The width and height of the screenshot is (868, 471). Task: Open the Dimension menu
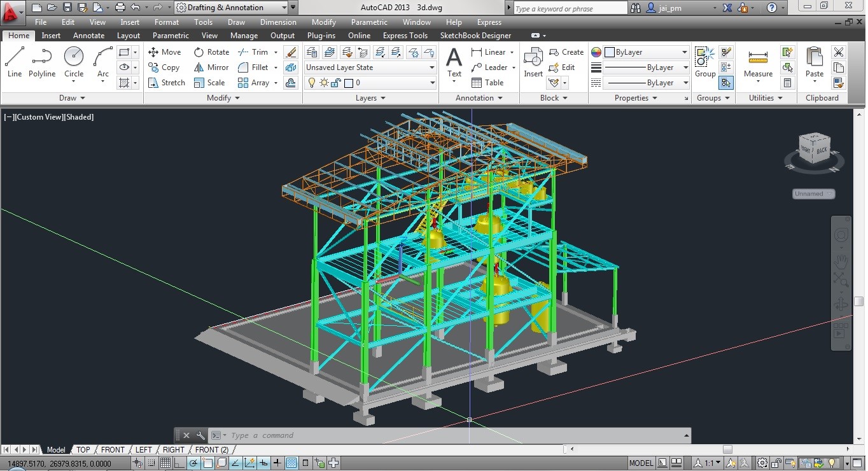coord(278,22)
